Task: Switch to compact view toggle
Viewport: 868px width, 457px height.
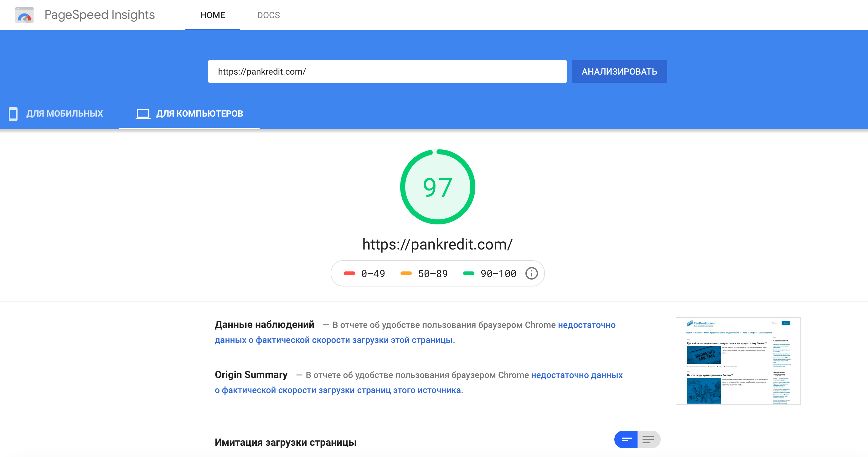Action: click(x=626, y=439)
